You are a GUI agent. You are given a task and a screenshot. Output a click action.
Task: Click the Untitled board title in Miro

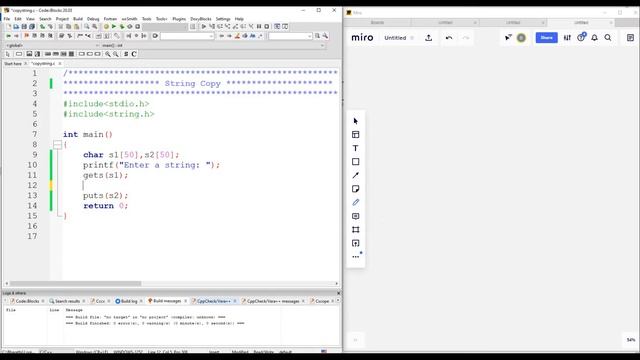point(395,38)
